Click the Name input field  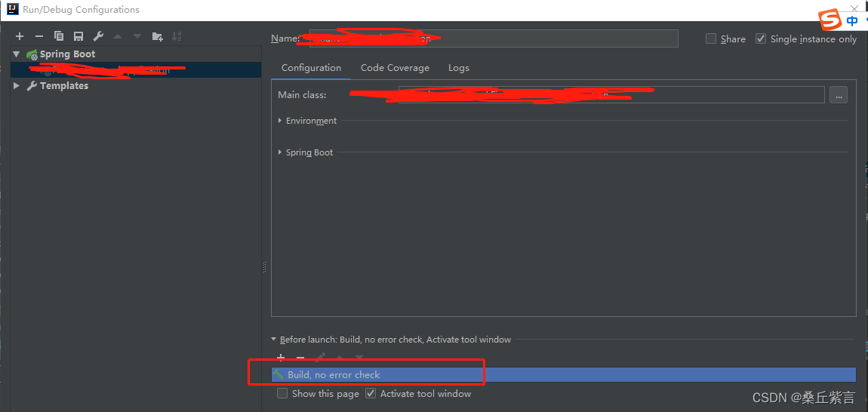point(494,38)
